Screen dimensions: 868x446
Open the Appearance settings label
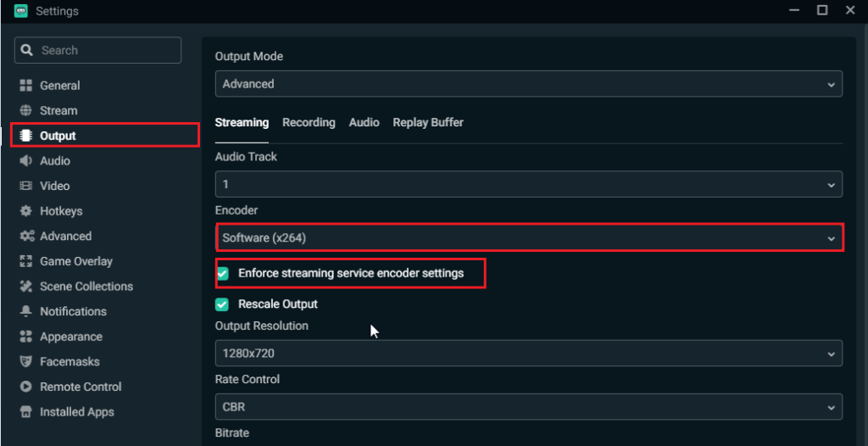click(71, 337)
